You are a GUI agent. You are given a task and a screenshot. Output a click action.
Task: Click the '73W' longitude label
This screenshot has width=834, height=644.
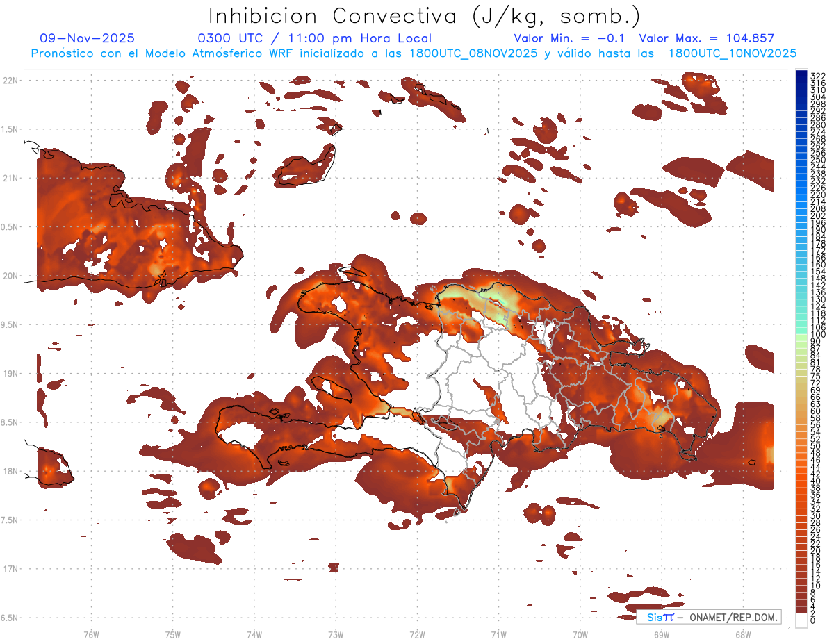(336, 634)
